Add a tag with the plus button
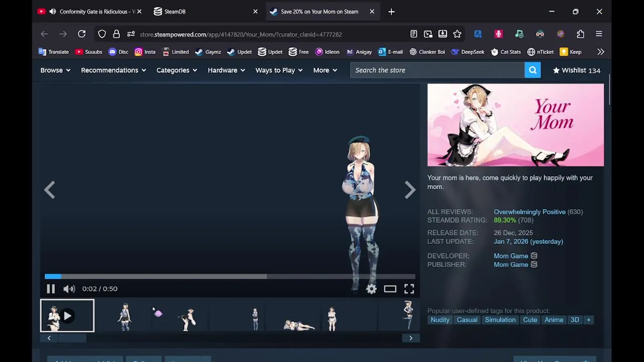The width and height of the screenshot is (644, 362). coord(588,320)
